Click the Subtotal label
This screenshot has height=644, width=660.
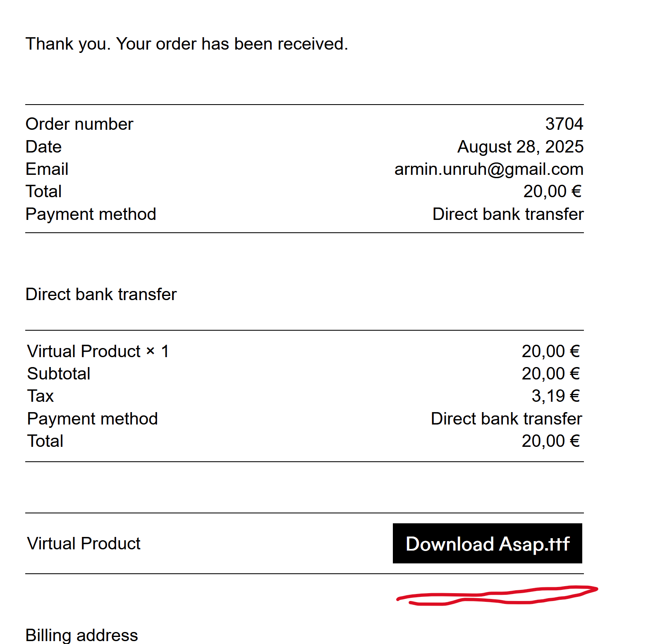[x=59, y=374]
